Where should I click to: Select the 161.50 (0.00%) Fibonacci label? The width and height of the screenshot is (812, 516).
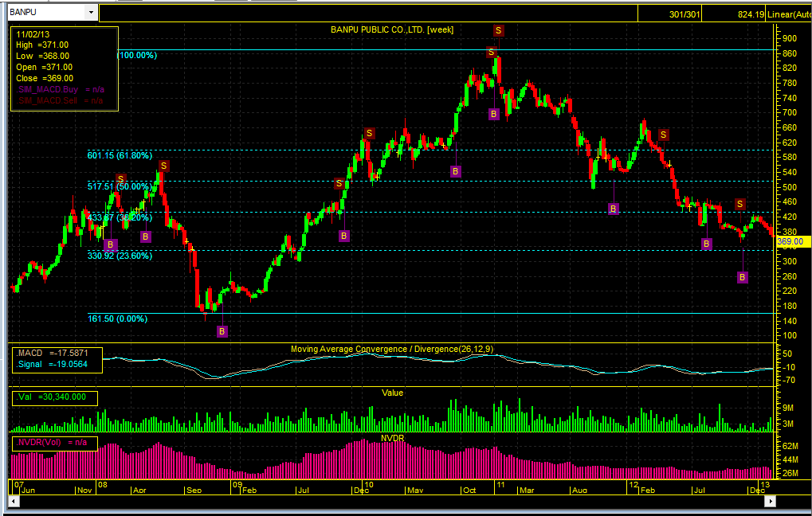point(117,319)
